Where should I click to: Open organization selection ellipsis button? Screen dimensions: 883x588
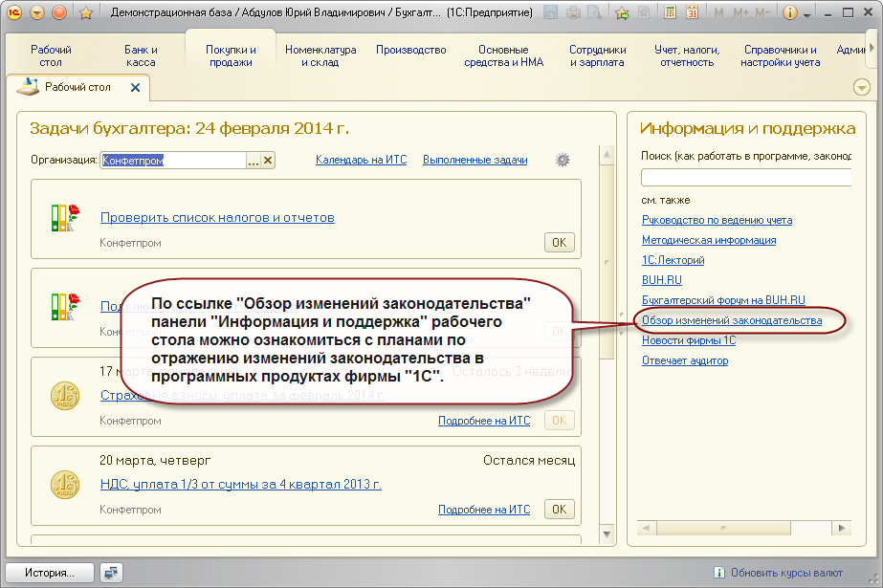[x=254, y=161]
